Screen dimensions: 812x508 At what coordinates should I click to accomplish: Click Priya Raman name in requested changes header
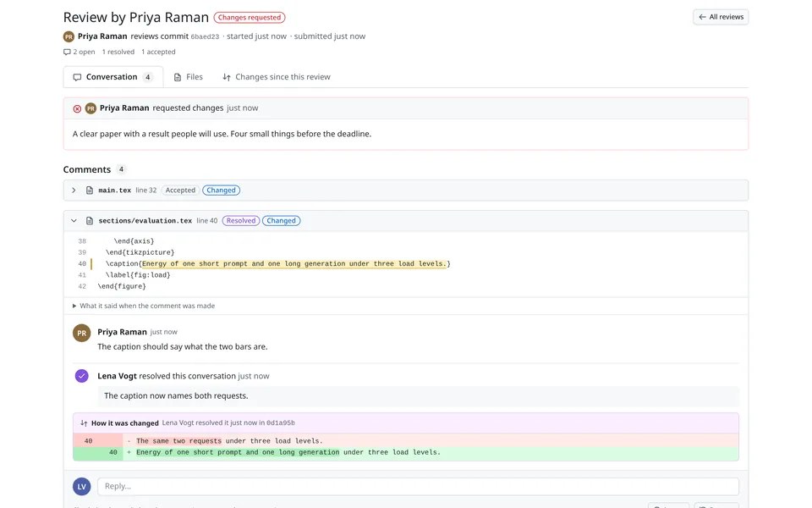point(124,108)
